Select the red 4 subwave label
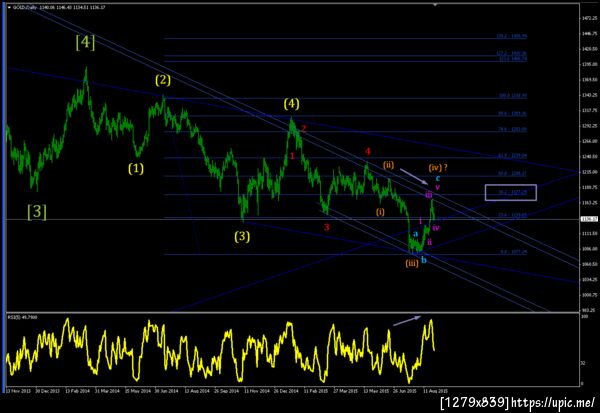This screenshot has width=600, height=413. (x=367, y=151)
